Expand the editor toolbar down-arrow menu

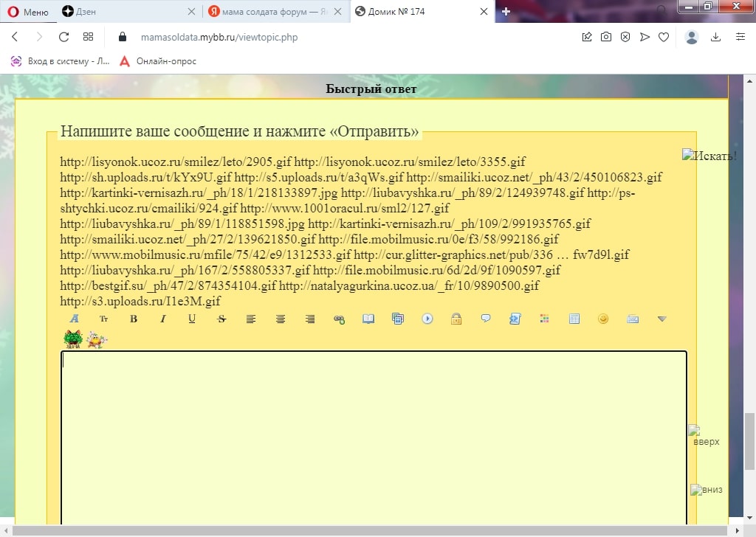(x=661, y=319)
